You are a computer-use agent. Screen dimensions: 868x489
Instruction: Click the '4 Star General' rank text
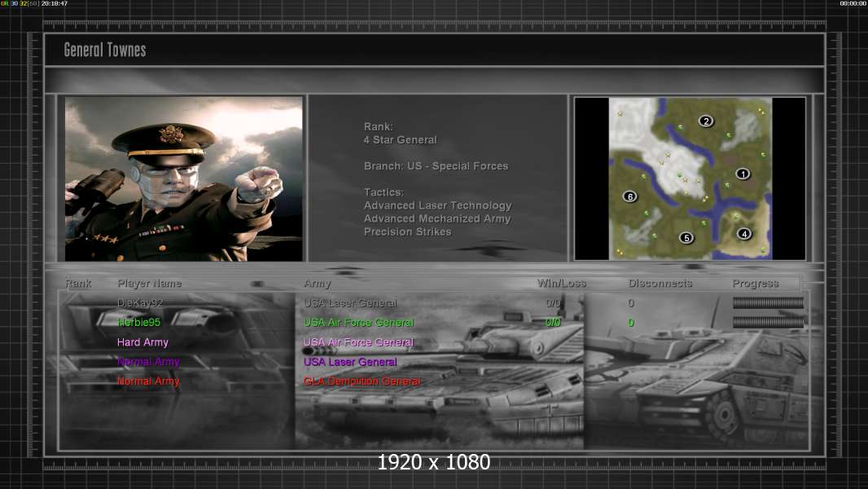coord(400,140)
